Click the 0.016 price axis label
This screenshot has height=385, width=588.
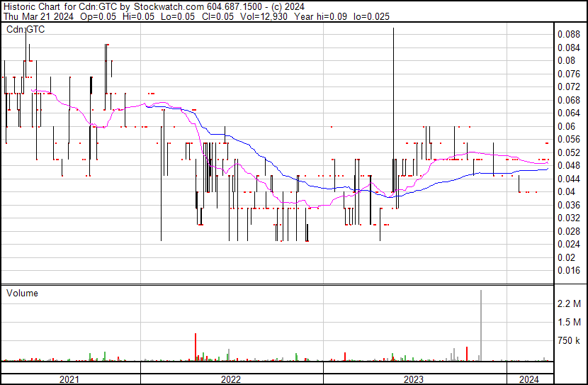pos(568,271)
